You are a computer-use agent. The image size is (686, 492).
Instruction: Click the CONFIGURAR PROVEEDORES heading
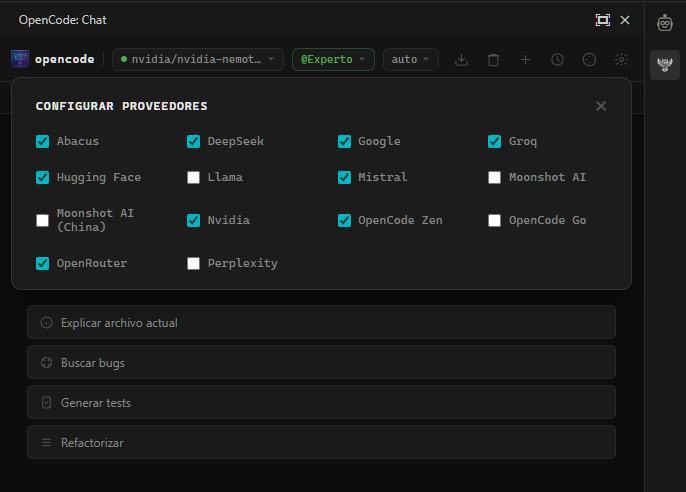(x=122, y=106)
